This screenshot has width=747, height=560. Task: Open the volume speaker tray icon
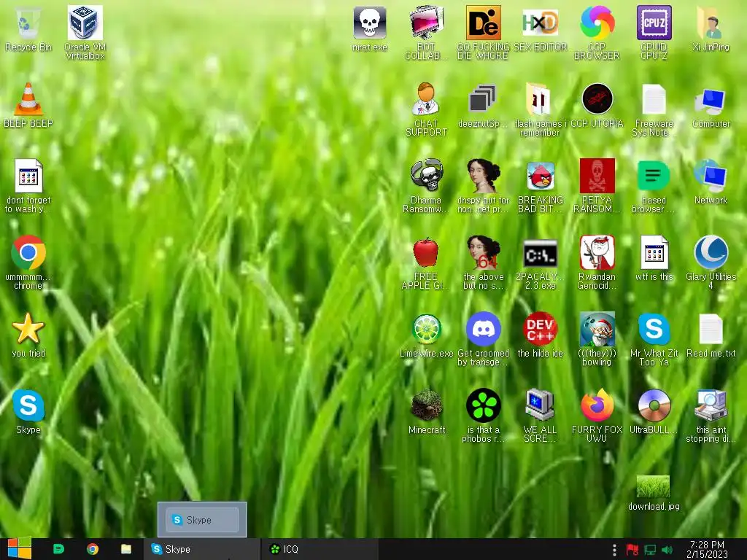coord(667,550)
